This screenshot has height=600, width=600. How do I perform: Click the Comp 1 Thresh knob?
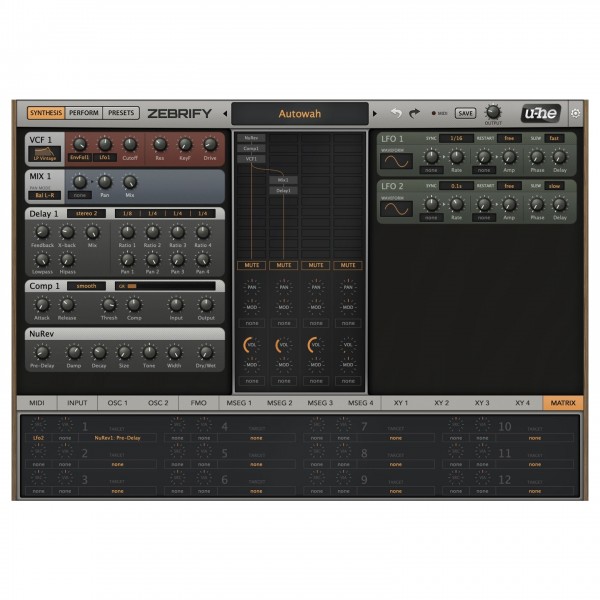[x=109, y=305]
